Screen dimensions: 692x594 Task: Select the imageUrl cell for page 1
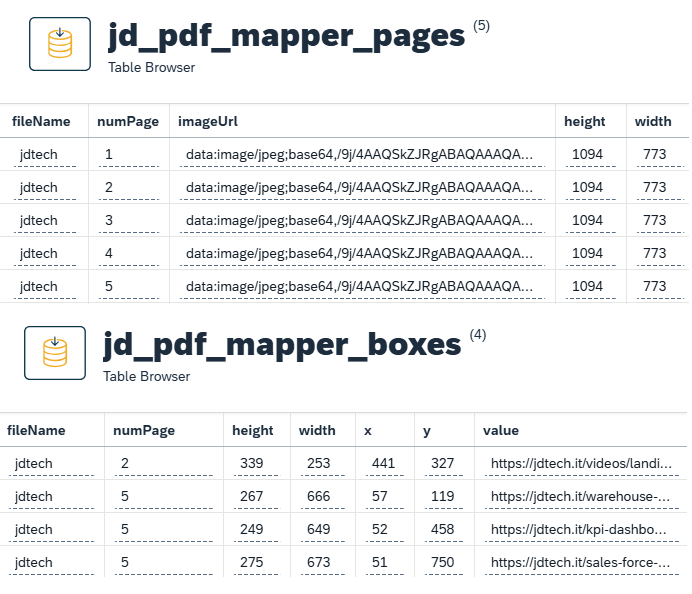point(362,155)
